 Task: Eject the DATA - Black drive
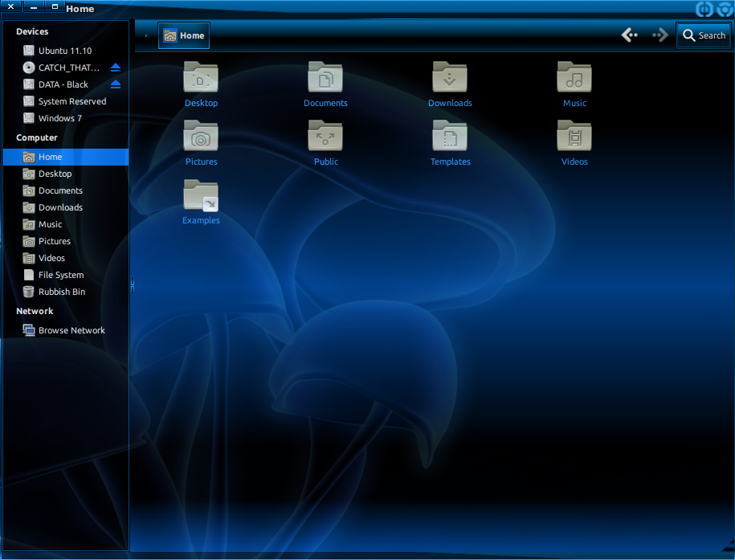point(116,84)
